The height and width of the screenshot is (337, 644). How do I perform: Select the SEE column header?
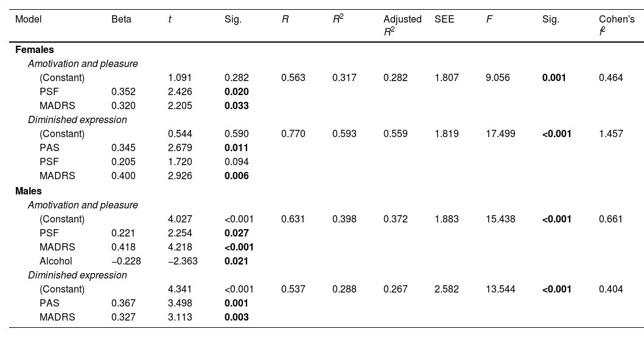pos(444,20)
